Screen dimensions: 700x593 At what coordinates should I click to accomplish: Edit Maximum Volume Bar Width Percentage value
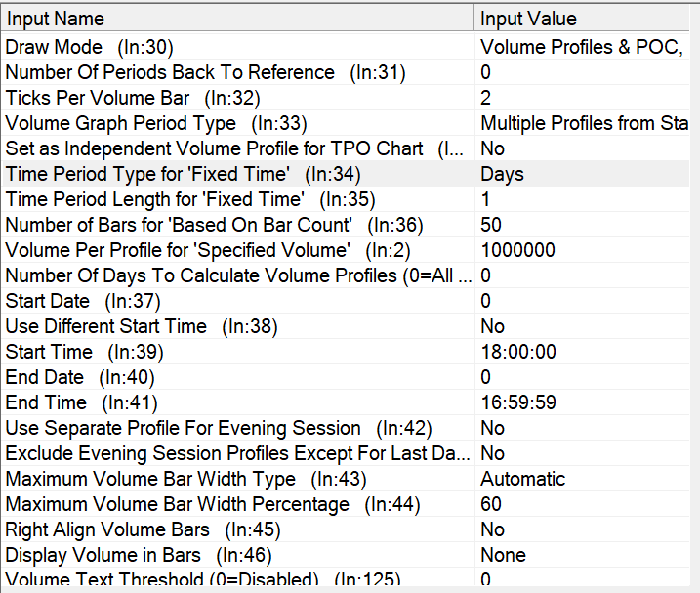click(x=582, y=504)
